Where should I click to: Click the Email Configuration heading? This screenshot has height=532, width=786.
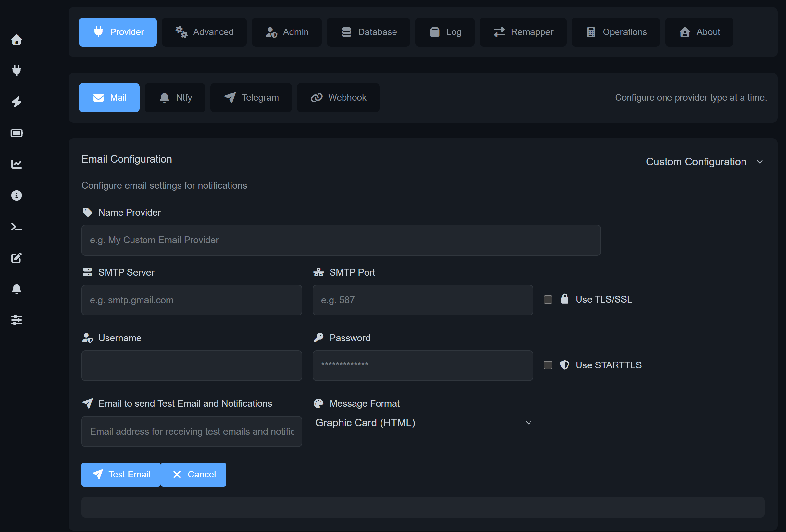pos(127,159)
